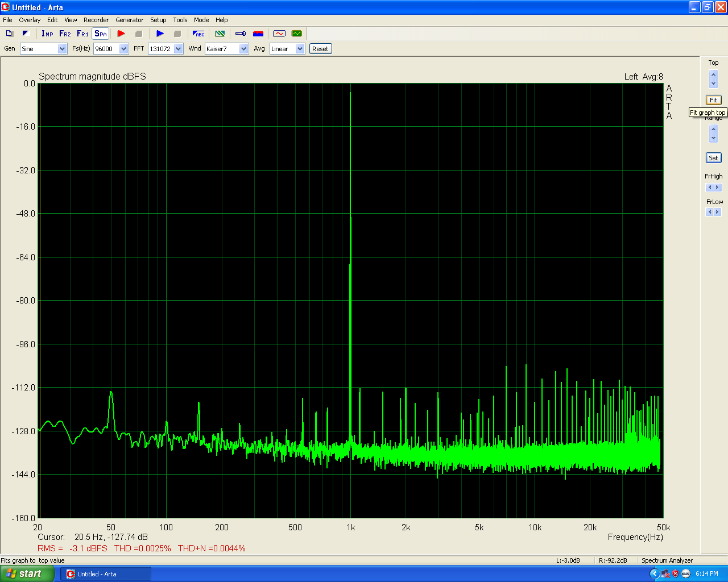Screen dimensions: 728x582
Task: Click the Spectrum Analyzer status bar label
Action: 667,560
